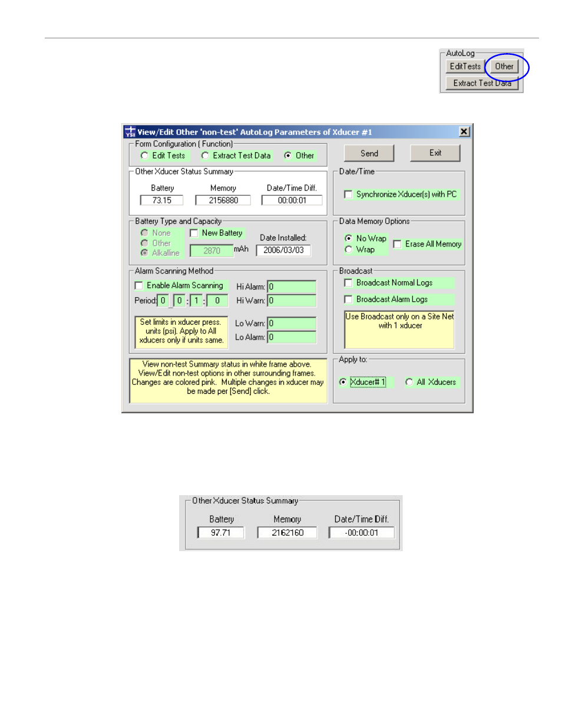Select the Extract Test Data radio option

coord(205,156)
